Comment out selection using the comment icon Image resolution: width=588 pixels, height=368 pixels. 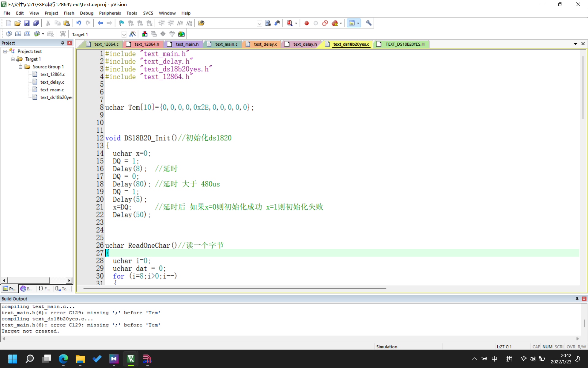pos(180,23)
